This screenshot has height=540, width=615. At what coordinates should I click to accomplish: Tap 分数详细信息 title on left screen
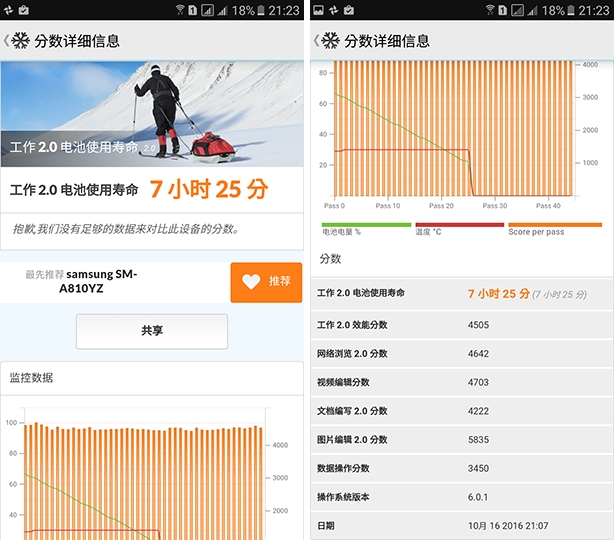[77, 41]
